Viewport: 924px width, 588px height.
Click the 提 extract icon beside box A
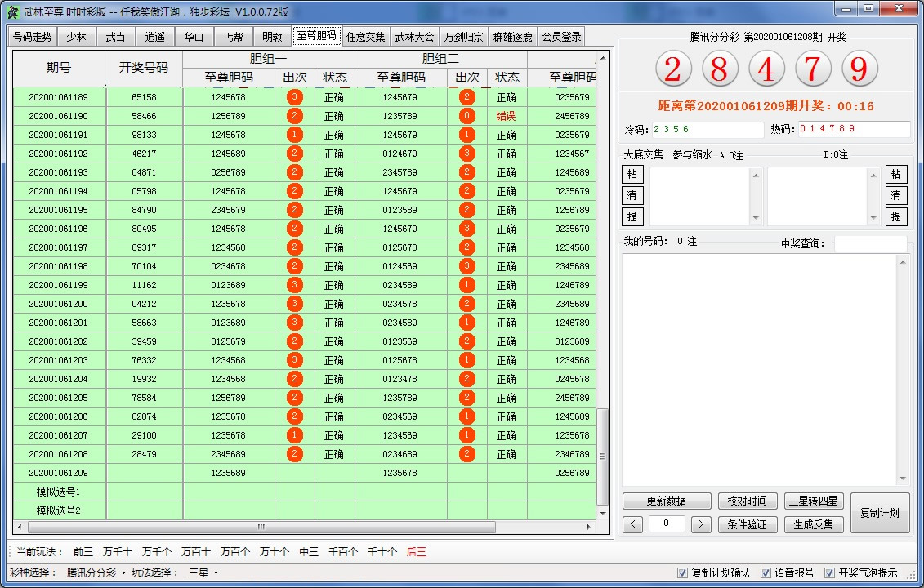click(x=632, y=216)
